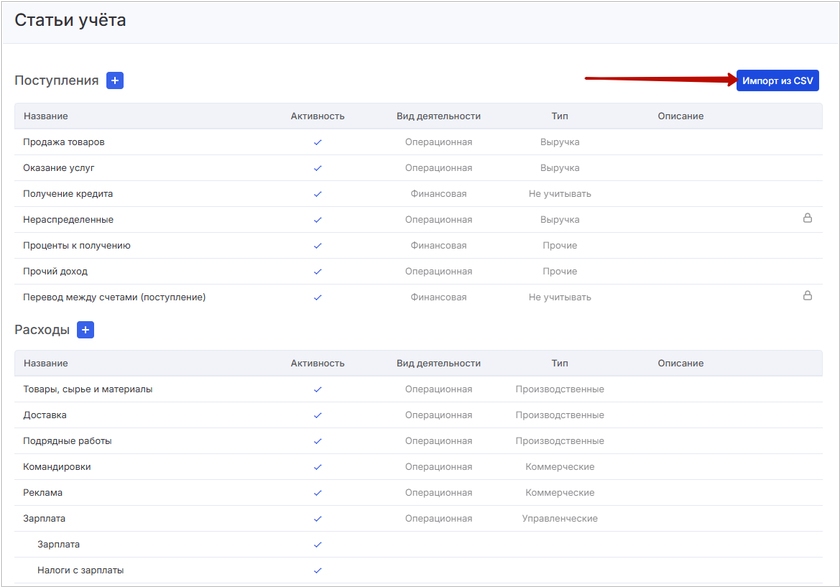Open the Оказание услуг income item
The width and height of the screenshot is (840, 587).
(x=58, y=168)
